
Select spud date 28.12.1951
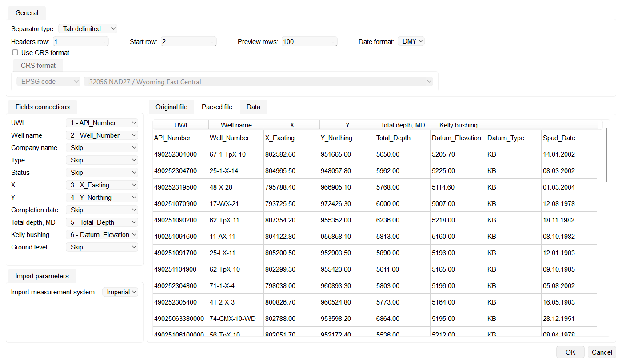click(569, 318)
